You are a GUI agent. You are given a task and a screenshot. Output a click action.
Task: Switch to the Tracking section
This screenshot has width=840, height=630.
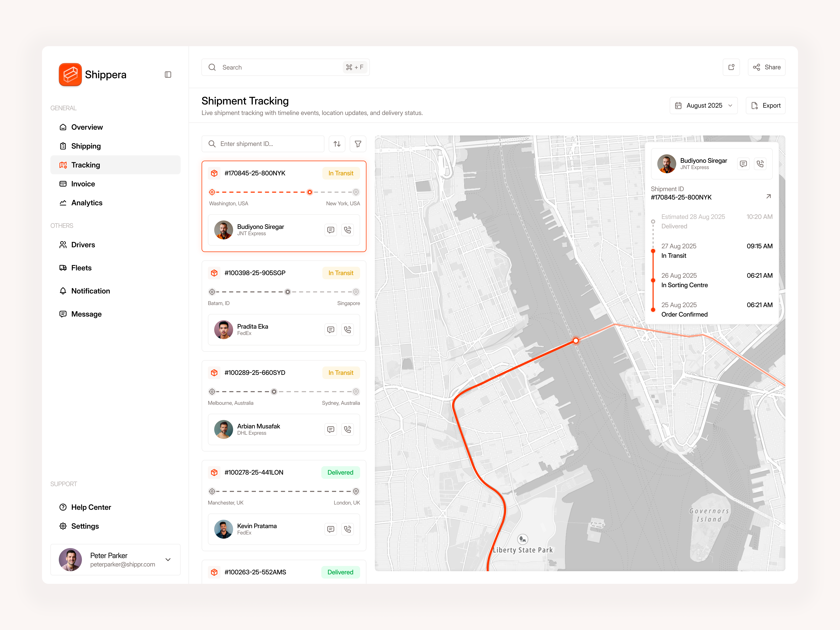(86, 165)
